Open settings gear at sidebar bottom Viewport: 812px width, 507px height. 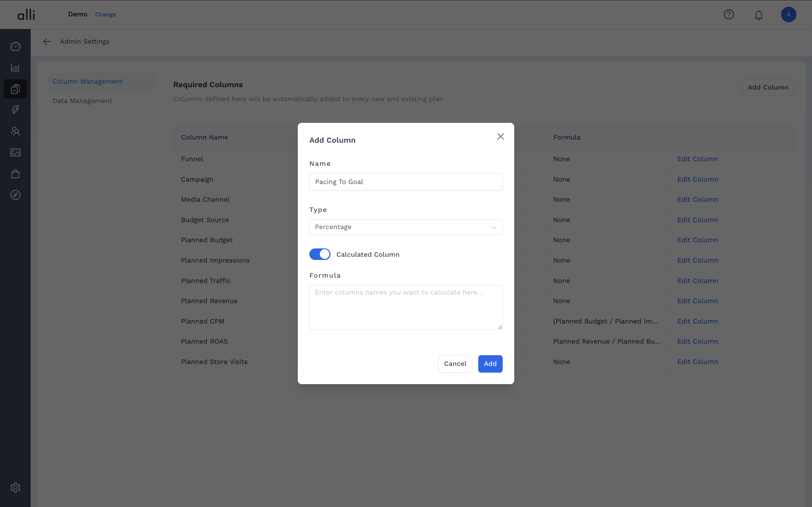pos(15,487)
